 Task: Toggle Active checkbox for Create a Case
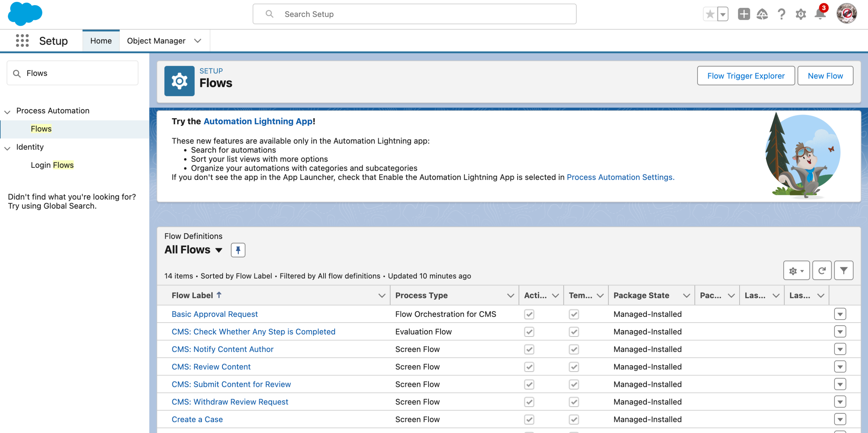[x=529, y=419]
